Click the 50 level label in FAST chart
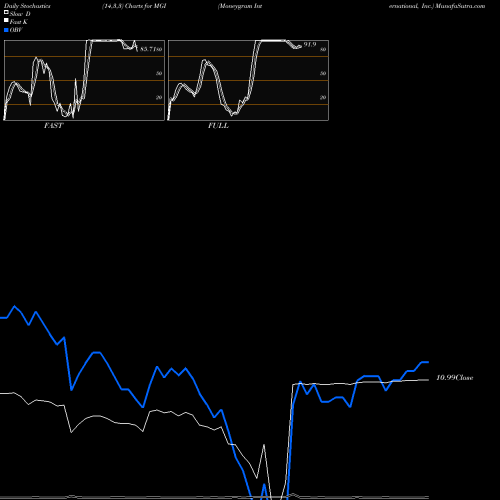This screenshot has width=500, height=500. point(159,73)
